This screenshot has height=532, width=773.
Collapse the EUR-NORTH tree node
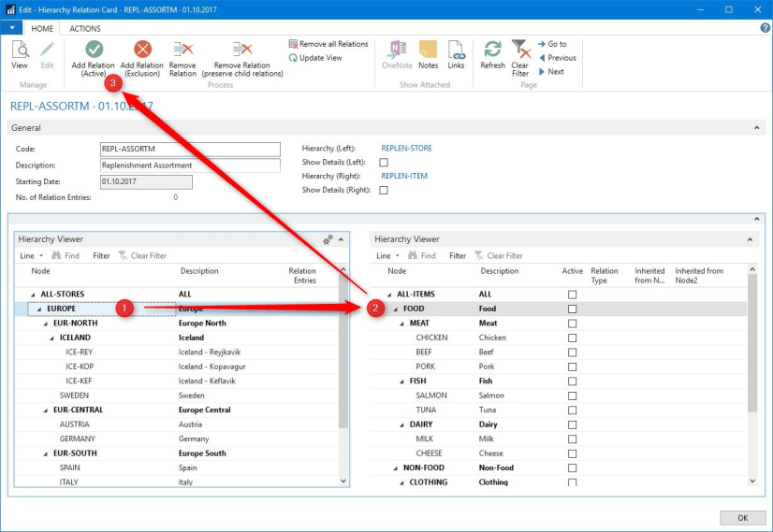[46, 324]
